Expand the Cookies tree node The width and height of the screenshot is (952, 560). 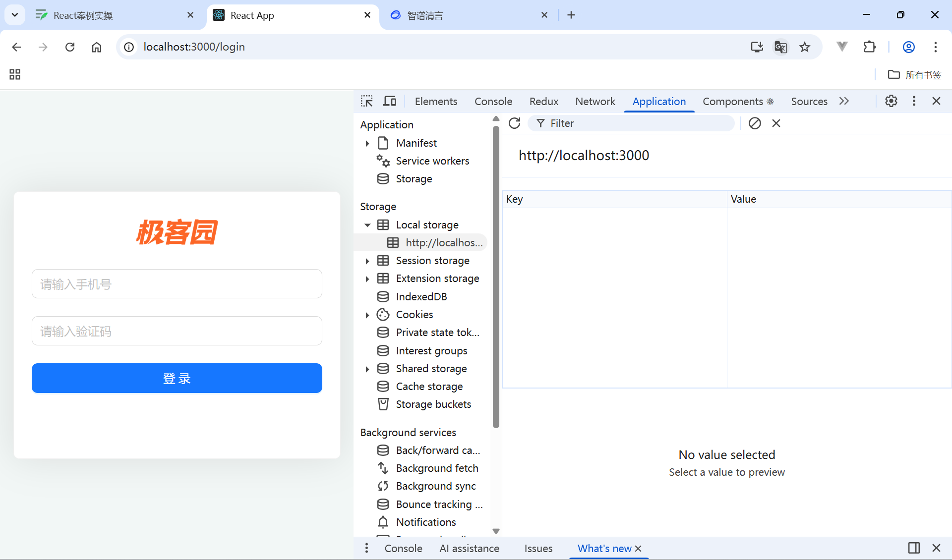click(367, 315)
